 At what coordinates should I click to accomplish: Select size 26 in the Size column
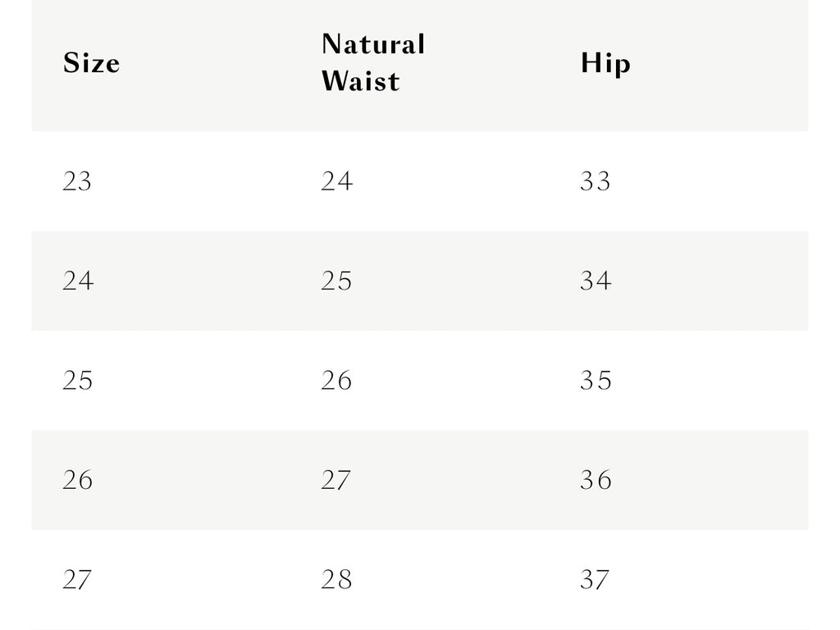pos(78,480)
